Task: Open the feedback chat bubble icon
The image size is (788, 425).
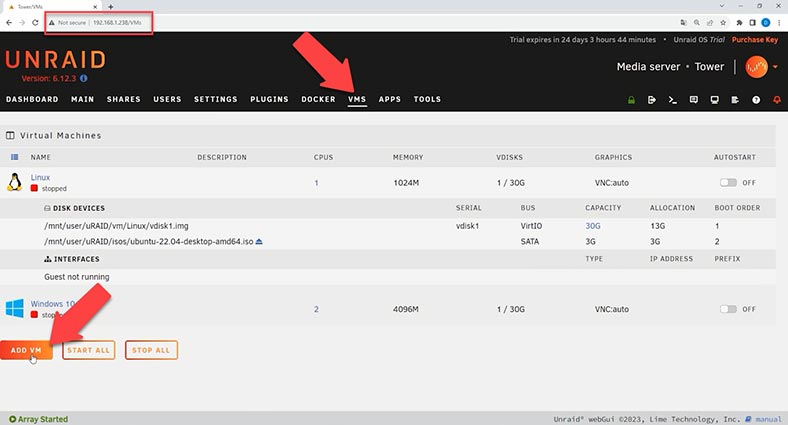Action: pos(694,100)
